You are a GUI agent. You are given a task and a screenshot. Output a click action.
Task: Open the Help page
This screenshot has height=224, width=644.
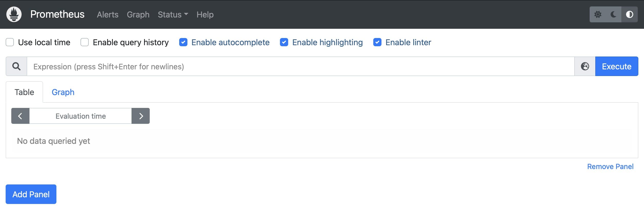click(x=205, y=14)
